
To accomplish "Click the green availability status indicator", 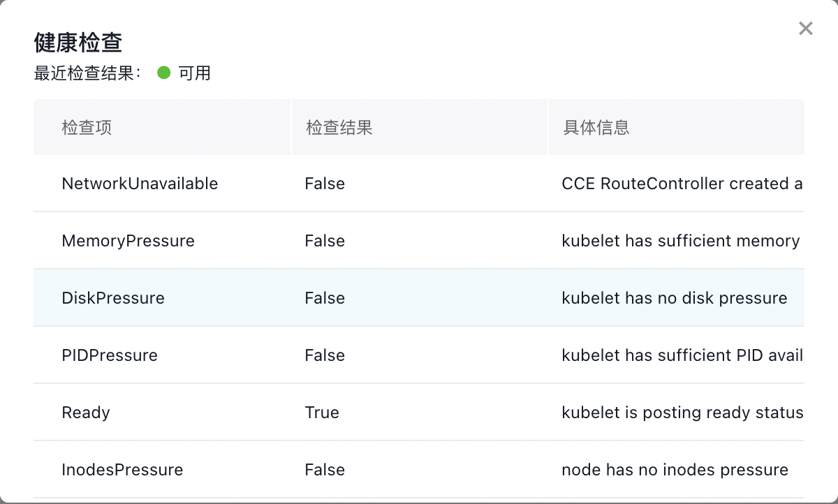I will click(x=164, y=73).
